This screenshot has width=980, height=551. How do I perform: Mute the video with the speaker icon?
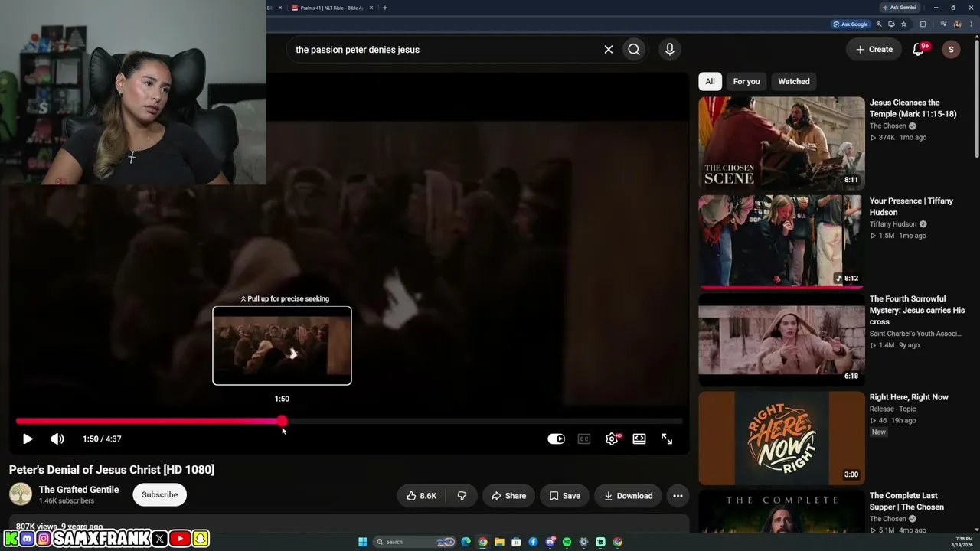point(57,439)
